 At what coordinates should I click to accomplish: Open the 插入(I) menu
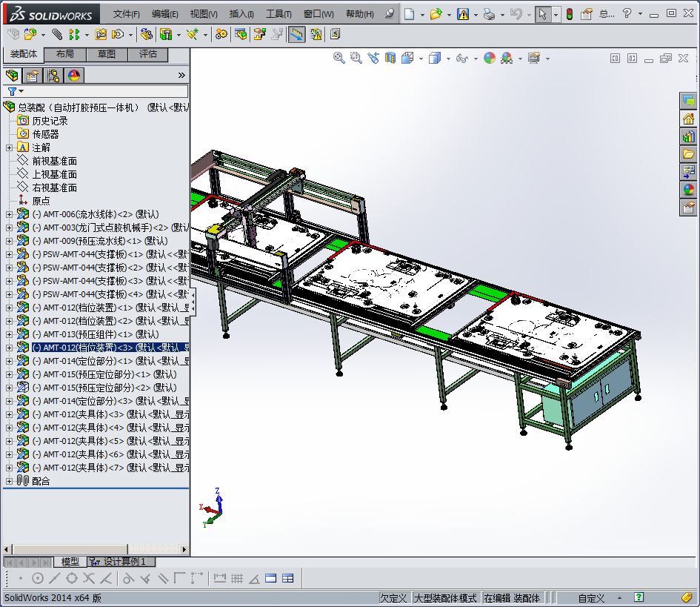coord(241,14)
